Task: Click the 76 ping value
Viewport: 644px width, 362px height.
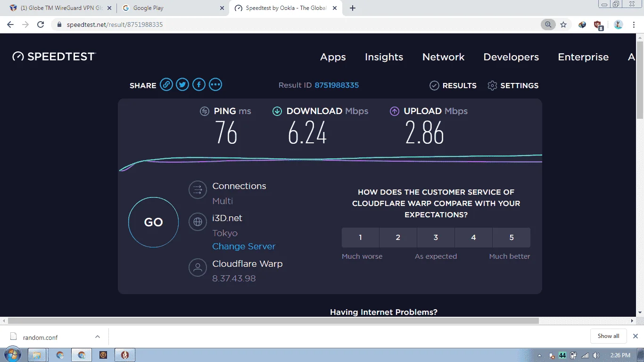Action: tap(226, 132)
